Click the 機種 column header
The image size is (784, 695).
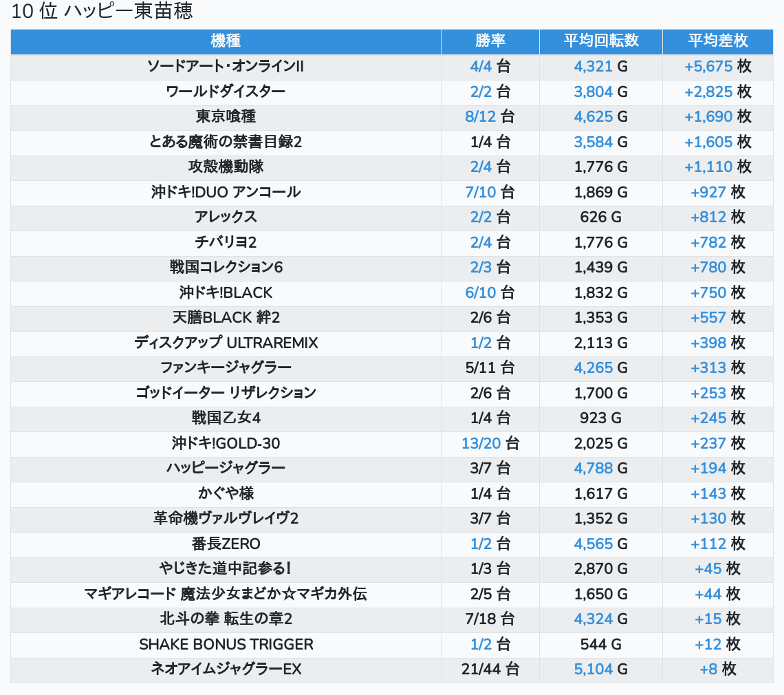(226, 41)
